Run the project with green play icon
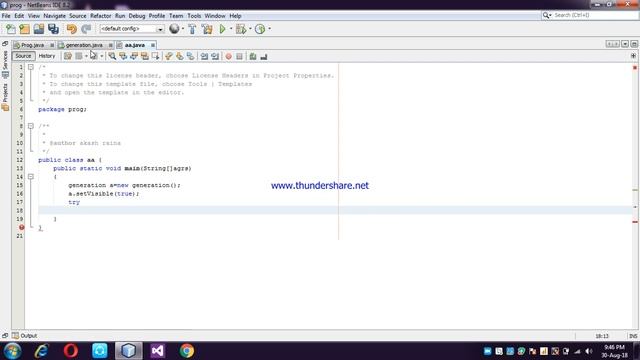640x360 pixels. pos(222,29)
